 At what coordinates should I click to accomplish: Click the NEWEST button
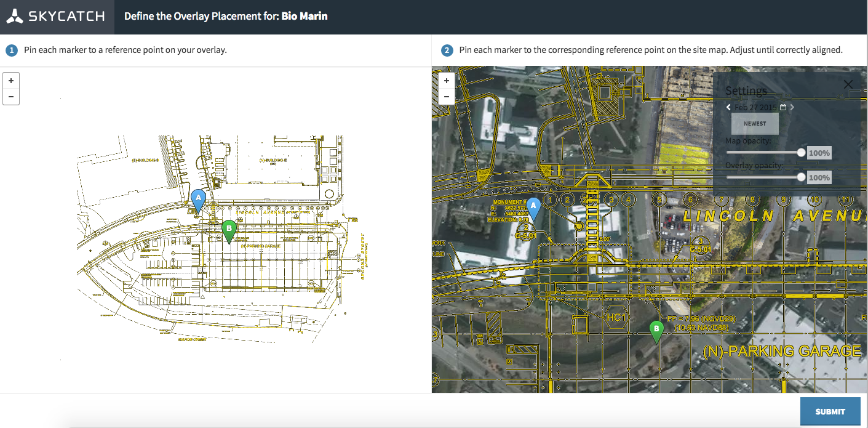tap(755, 123)
